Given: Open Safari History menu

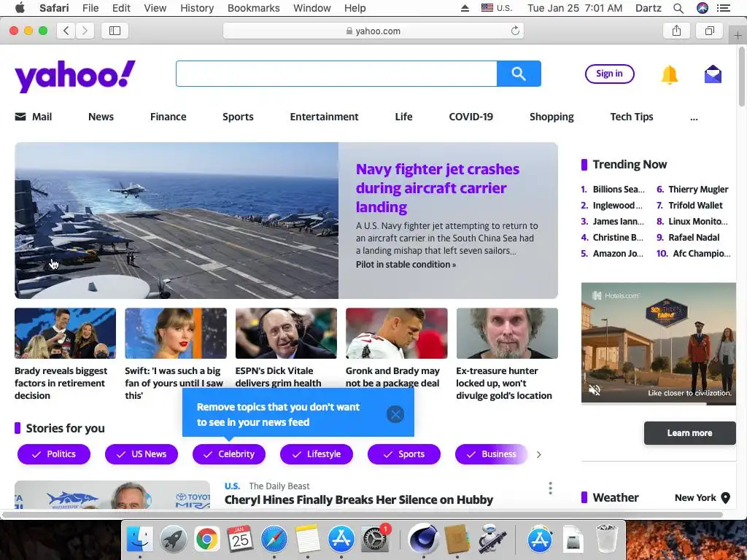Looking at the screenshot, I should [x=197, y=8].
